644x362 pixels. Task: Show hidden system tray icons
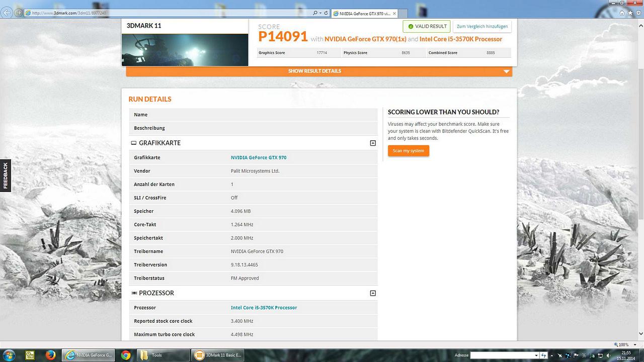[x=552, y=355]
